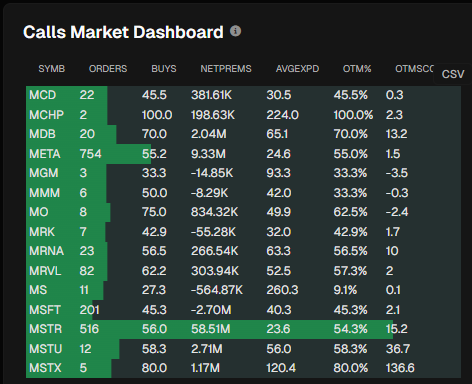Click MCHP net premium 198.63K
This screenshot has width=472, height=384.
point(213,115)
